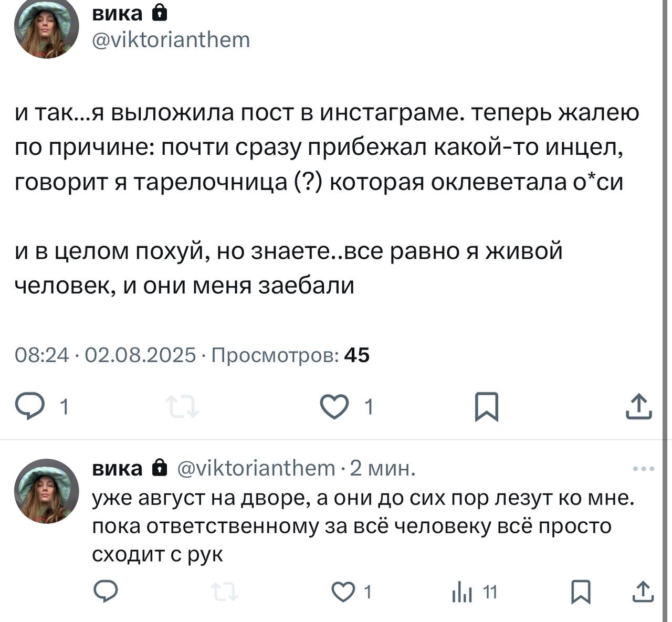
Task: Click the repost icon on main post
Action: click(182, 407)
